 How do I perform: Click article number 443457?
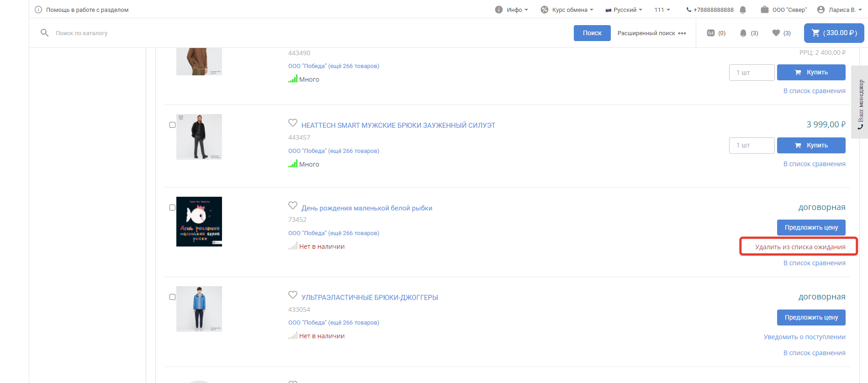pos(299,137)
